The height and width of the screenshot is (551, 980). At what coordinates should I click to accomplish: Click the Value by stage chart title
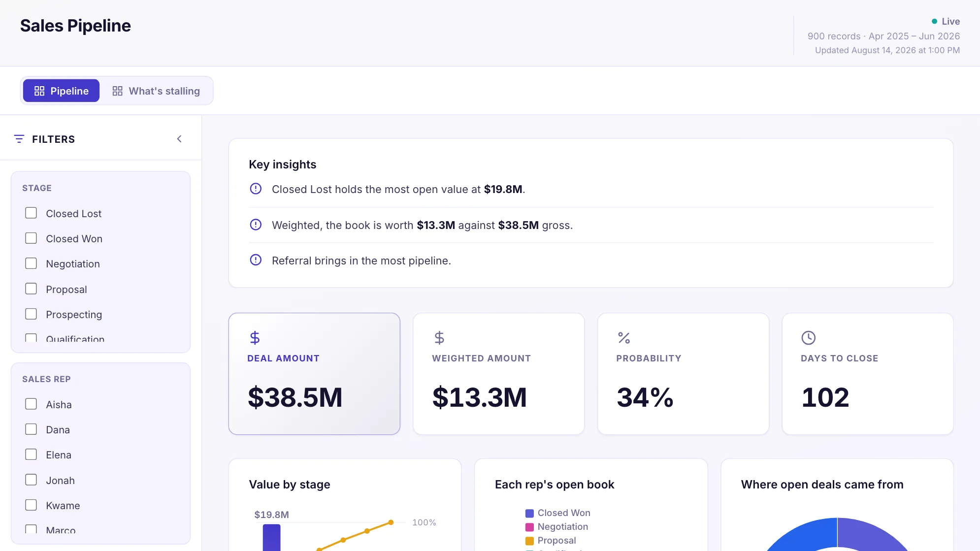(290, 485)
